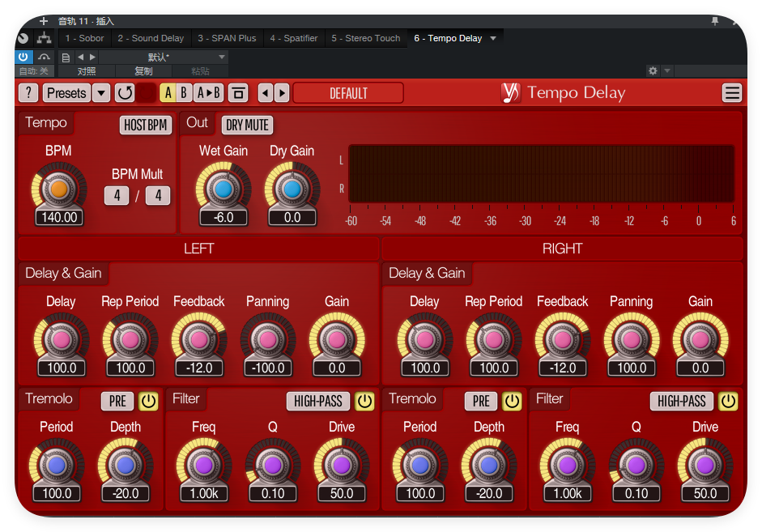Image resolution: width=762 pixels, height=532 pixels.
Task: Switch to 2 - Sound Delay tab
Action: pos(151,38)
